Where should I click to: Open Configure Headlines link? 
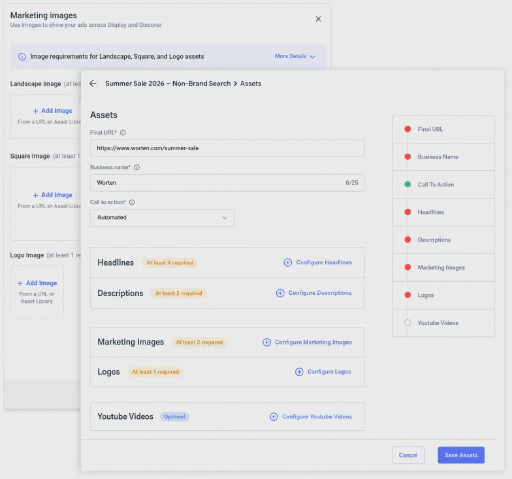click(x=324, y=263)
